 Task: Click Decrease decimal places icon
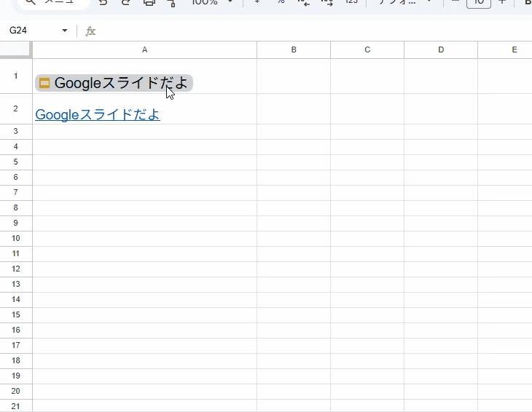304,2
